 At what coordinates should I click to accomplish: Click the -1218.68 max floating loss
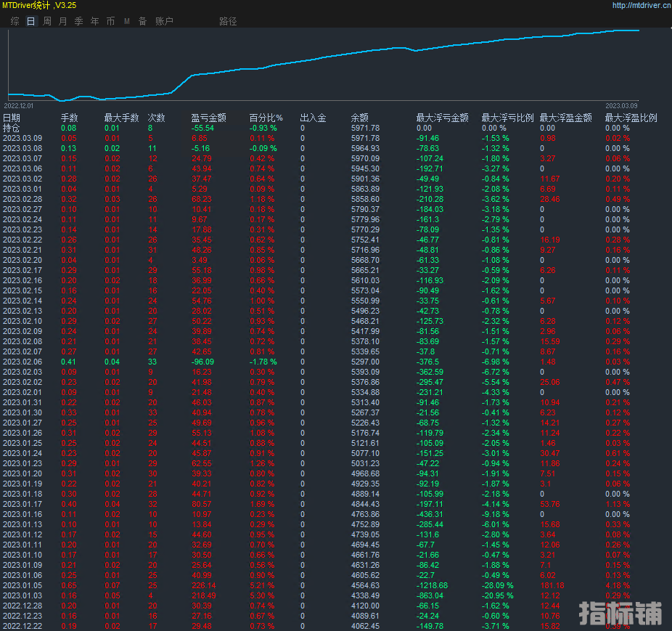click(x=432, y=585)
